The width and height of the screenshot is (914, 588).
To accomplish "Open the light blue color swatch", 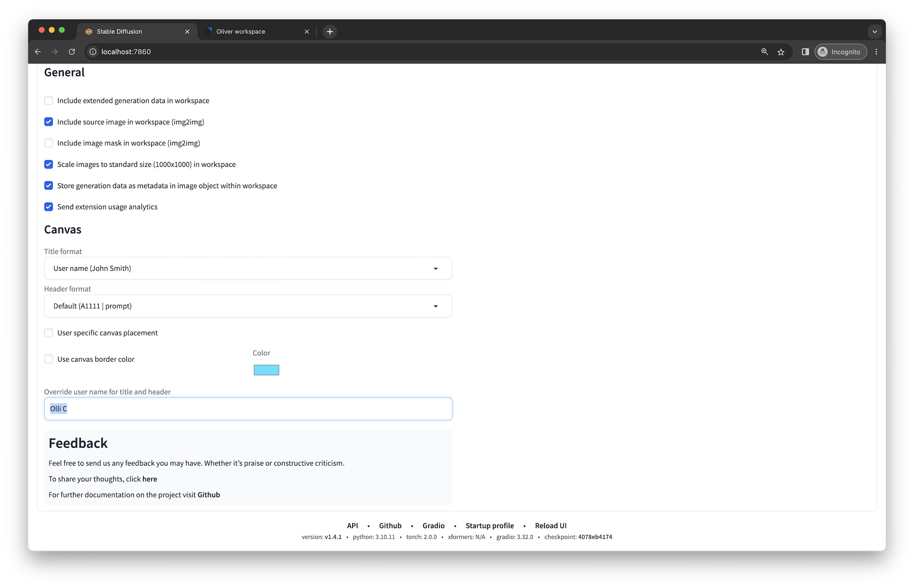I will [266, 370].
